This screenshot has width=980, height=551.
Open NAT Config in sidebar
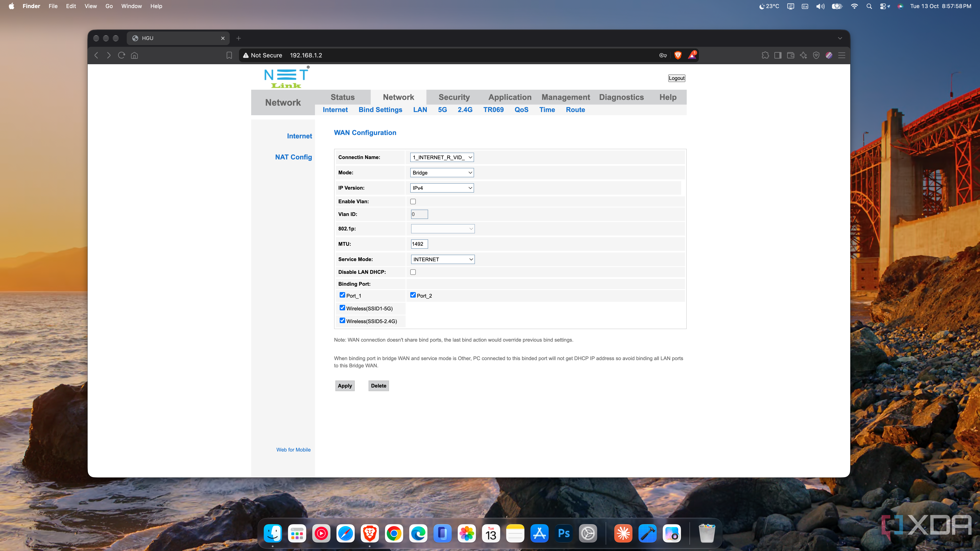click(x=293, y=158)
